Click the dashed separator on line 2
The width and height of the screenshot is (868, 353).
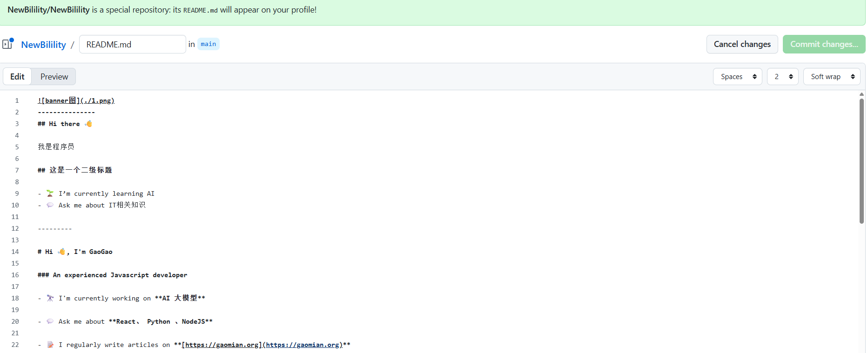tap(67, 112)
